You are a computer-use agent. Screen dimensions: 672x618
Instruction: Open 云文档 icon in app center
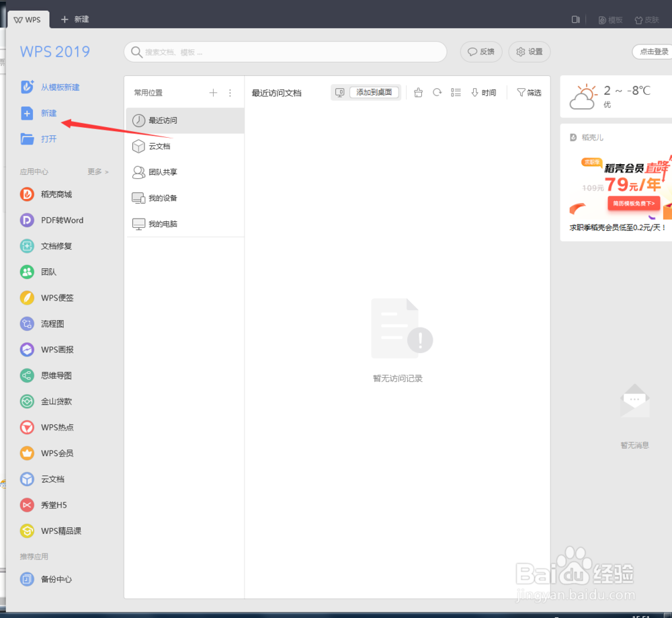click(x=27, y=479)
